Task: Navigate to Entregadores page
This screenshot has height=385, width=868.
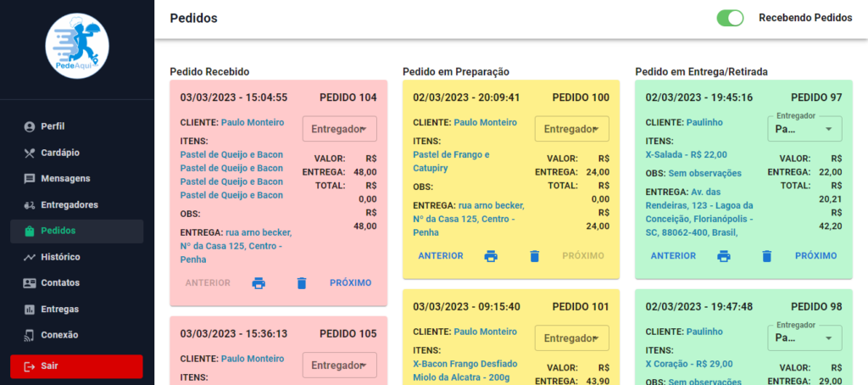Action: [77, 205]
